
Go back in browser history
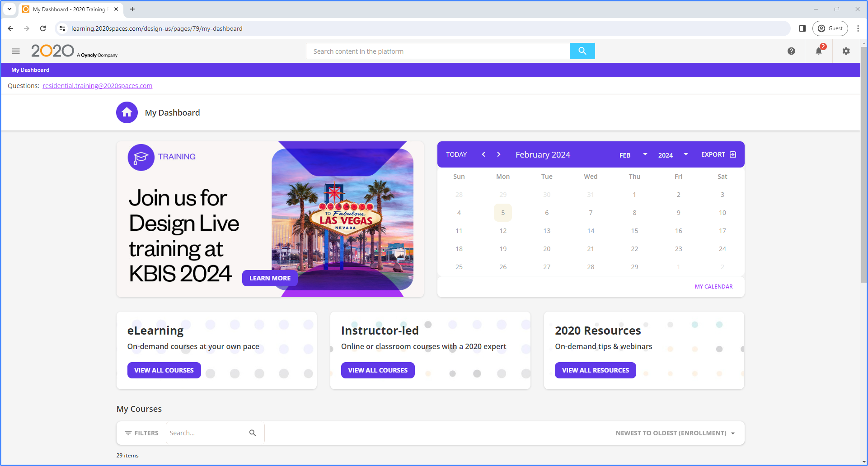pyautogui.click(x=10, y=28)
